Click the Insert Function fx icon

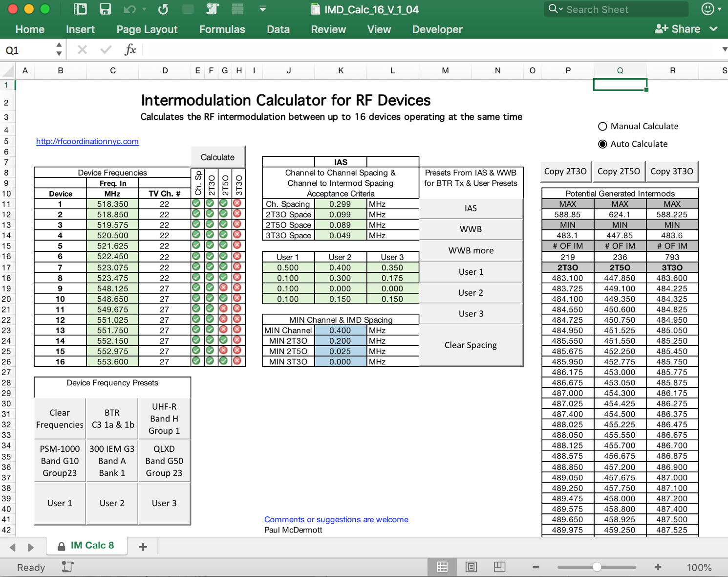click(130, 50)
